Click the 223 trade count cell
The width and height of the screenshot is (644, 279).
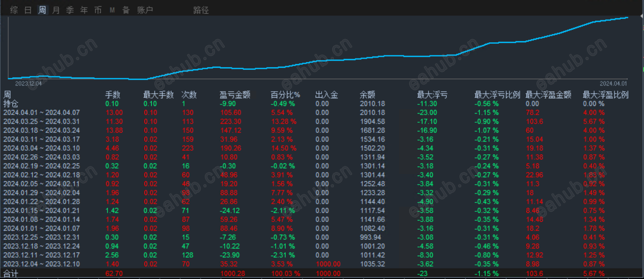coord(187,148)
